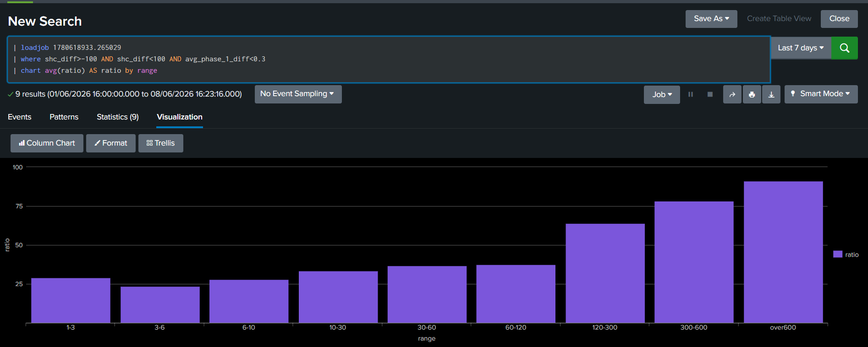Print the search results
868x347 pixels.
[x=752, y=94]
